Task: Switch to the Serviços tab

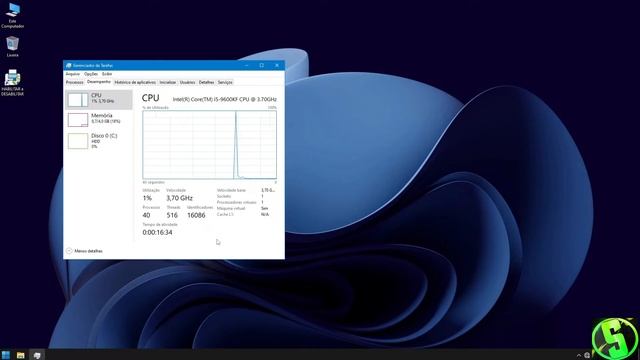Action: coord(225,82)
